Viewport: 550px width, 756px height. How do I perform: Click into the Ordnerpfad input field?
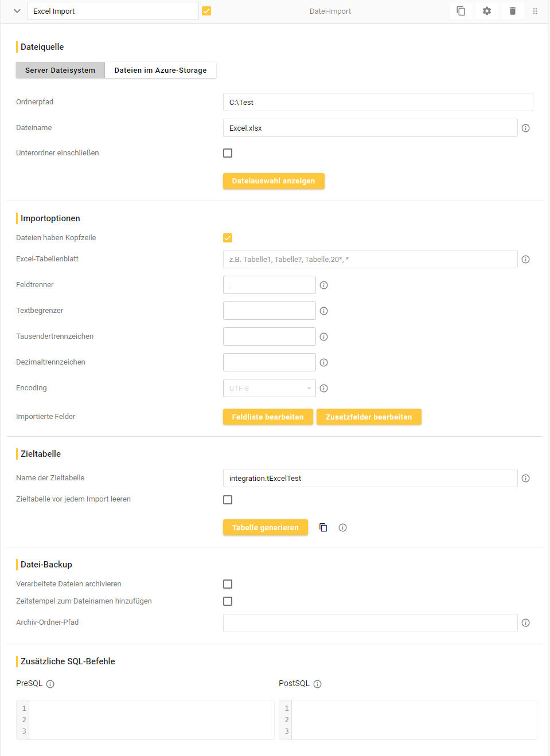coord(377,103)
